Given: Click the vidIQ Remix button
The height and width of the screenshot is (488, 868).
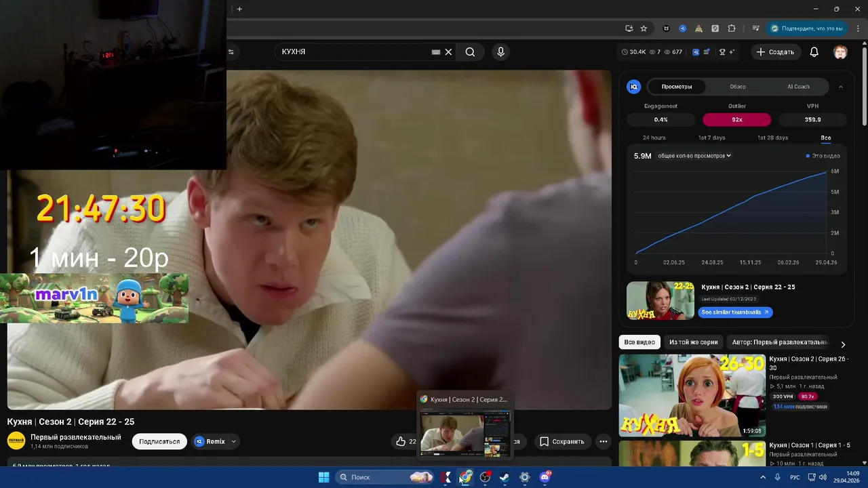Looking at the screenshot, I should click(210, 441).
